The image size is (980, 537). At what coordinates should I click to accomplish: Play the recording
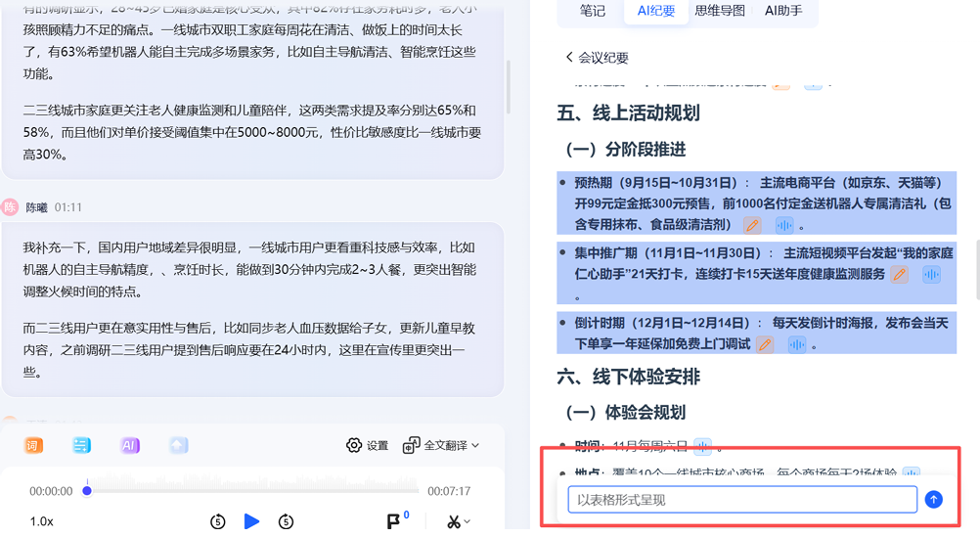pyautogui.click(x=251, y=520)
